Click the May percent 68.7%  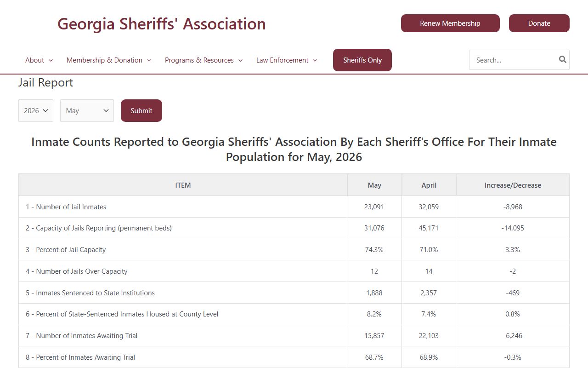click(x=374, y=357)
